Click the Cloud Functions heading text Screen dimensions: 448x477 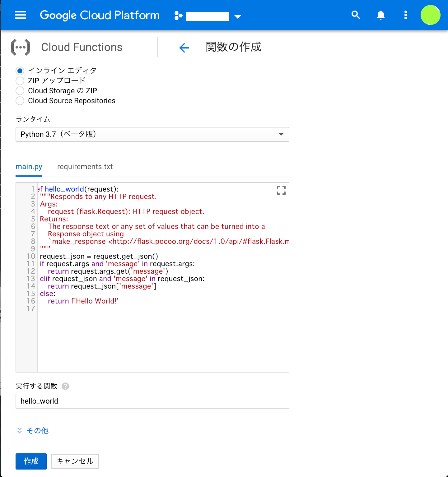tap(82, 47)
